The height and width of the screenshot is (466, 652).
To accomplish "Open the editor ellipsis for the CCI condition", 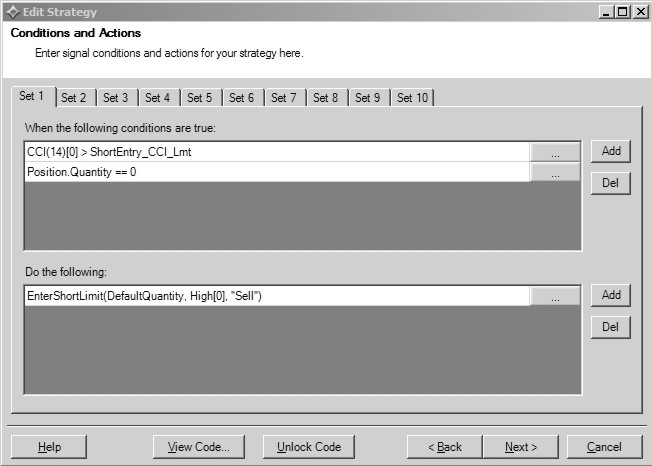I will pyautogui.click(x=555, y=152).
